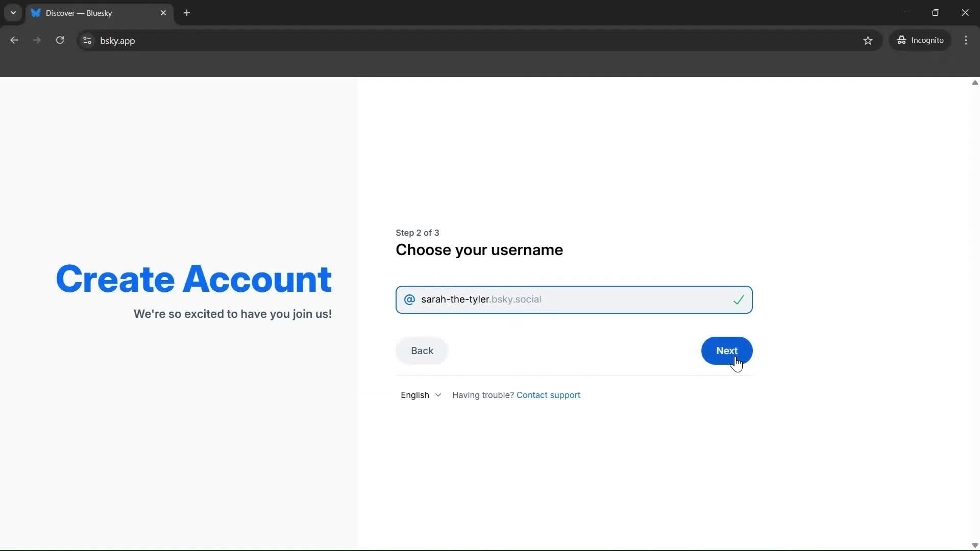This screenshot has height=551, width=980.
Task: Click the sarah-the-tyler username input field
Action: tap(561, 299)
